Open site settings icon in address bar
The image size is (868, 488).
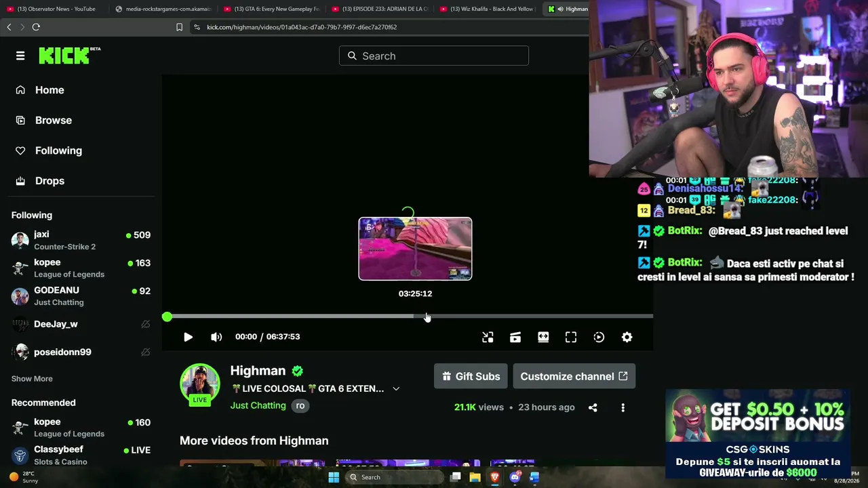[197, 27]
